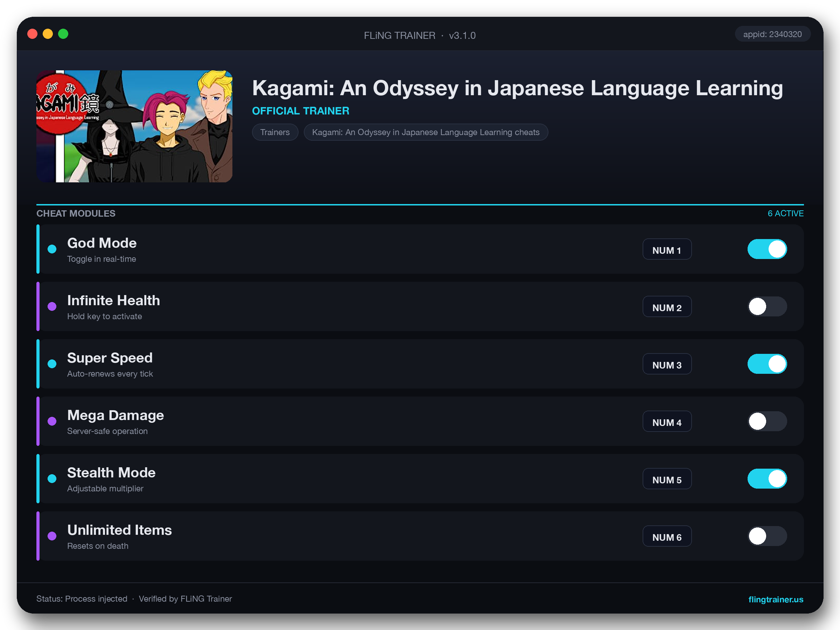Minimize window using the yellow button
This screenshot has width=840, height=630.
(48, 34)
